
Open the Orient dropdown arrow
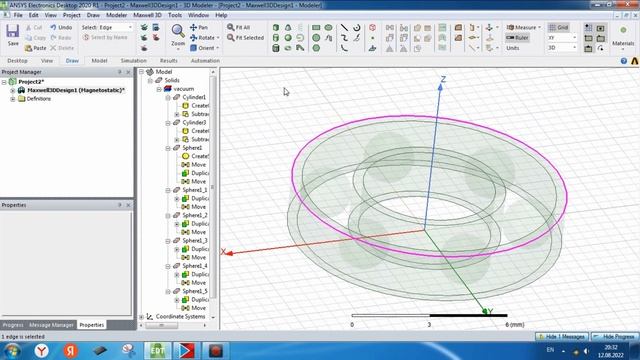[218, 48]
